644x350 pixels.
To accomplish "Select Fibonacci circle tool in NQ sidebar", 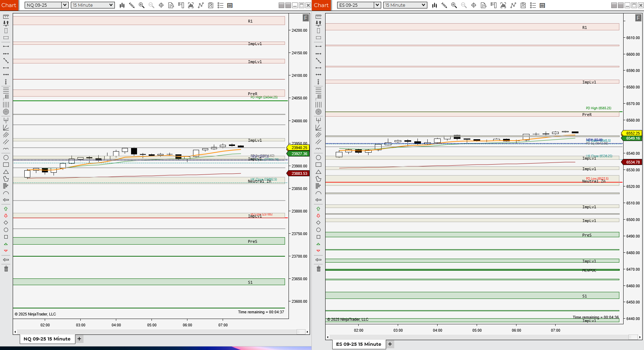I will click(x=6, y=112).
